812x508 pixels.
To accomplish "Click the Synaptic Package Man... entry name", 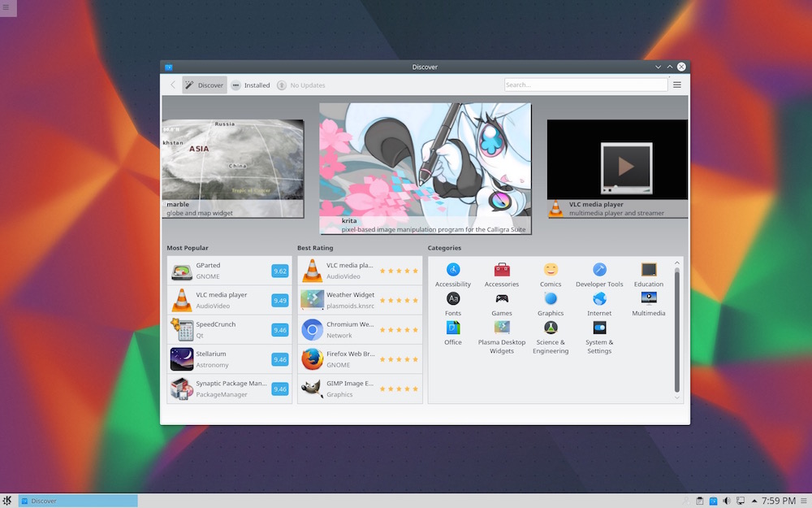I will pyautogui.click(x=231, y=384).
